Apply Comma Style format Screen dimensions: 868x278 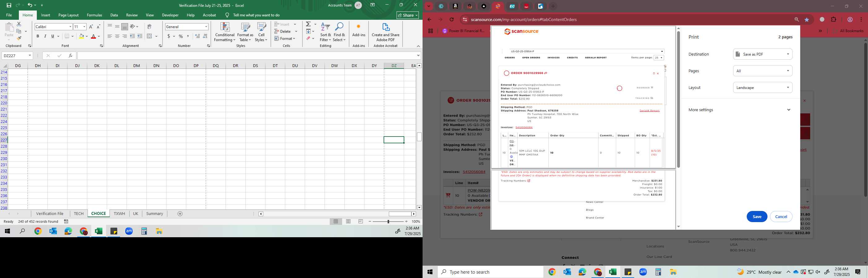pyautogui.click(x=188, y=36)
